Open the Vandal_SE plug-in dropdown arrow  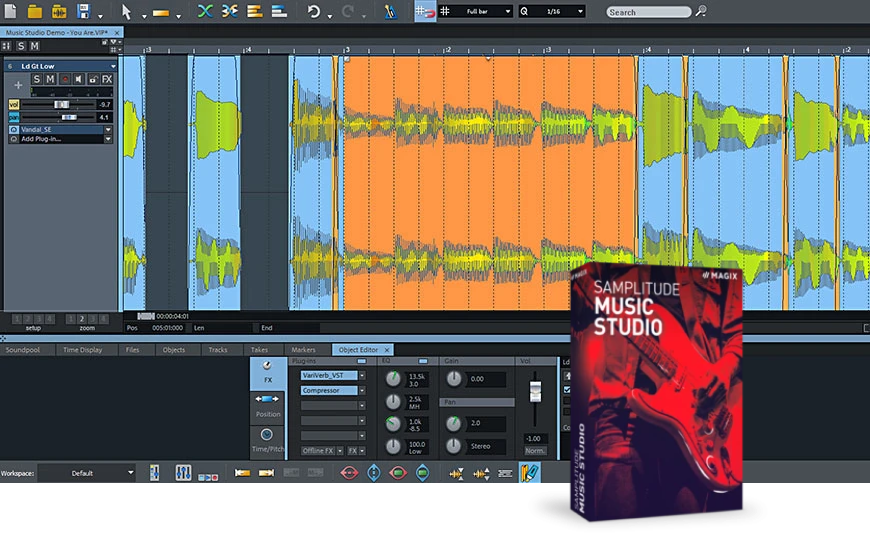(x=108, y=129)
